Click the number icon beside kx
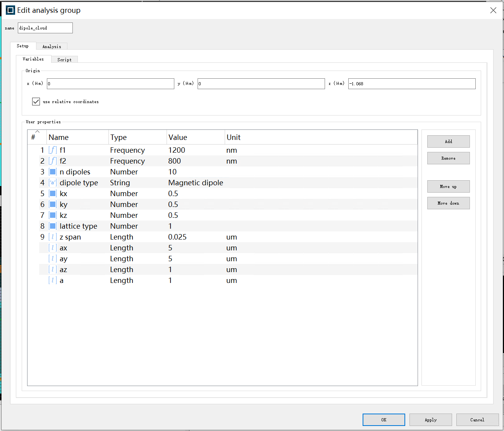This screenshot has height=431, width=504. point(53,193)
